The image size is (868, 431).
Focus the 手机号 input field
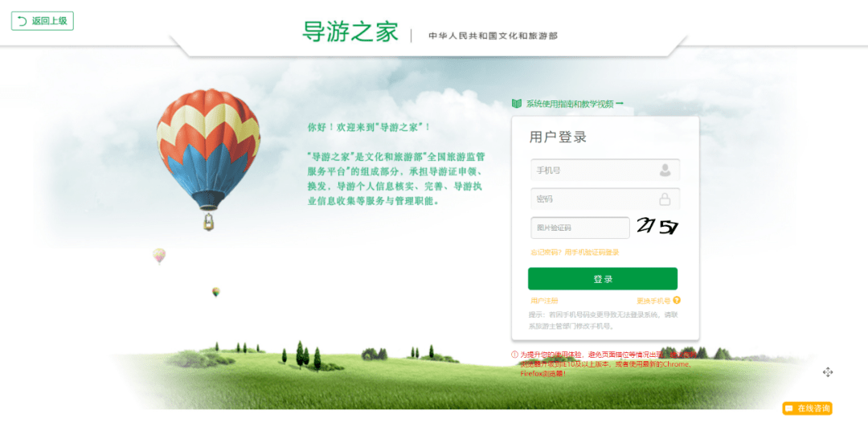[605, 170]
